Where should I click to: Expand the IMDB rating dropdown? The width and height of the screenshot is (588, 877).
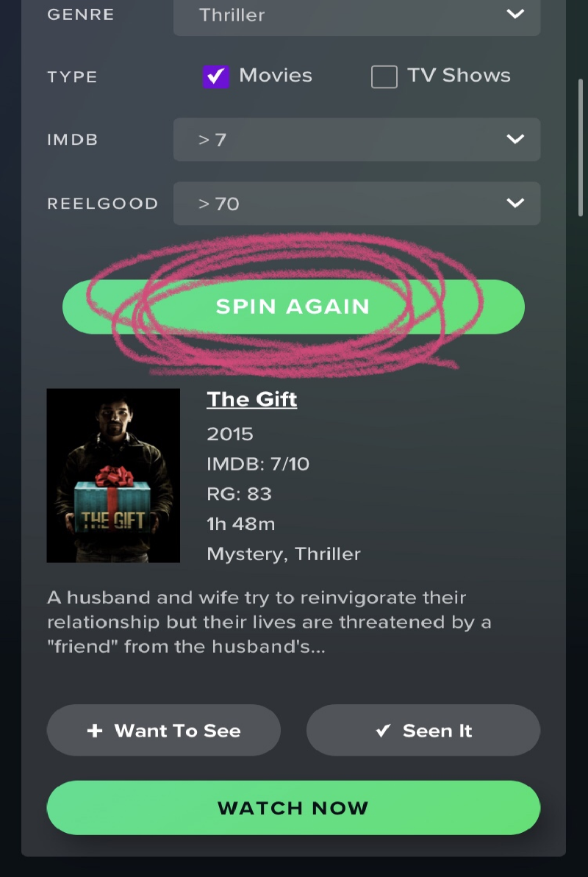(357, 139)
